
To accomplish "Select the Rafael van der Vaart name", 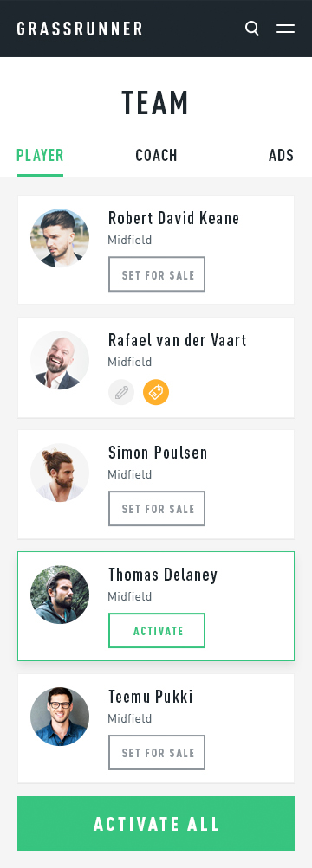I will point(178,340).
